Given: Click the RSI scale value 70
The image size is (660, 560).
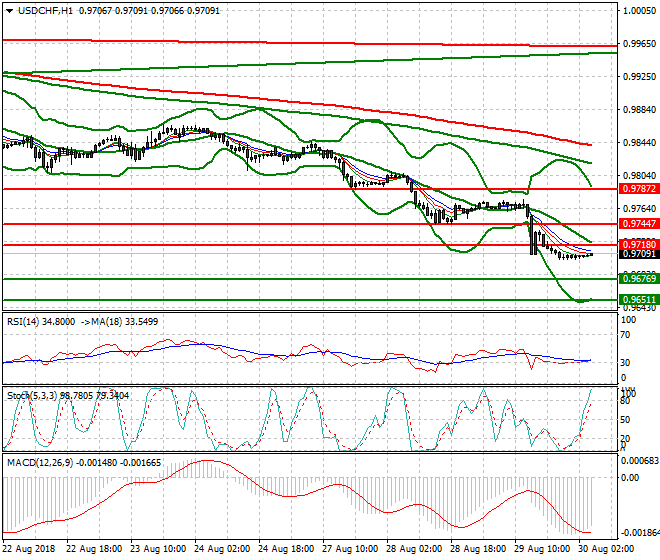Looking at the screenshot, I should click(x=626, y=335).
